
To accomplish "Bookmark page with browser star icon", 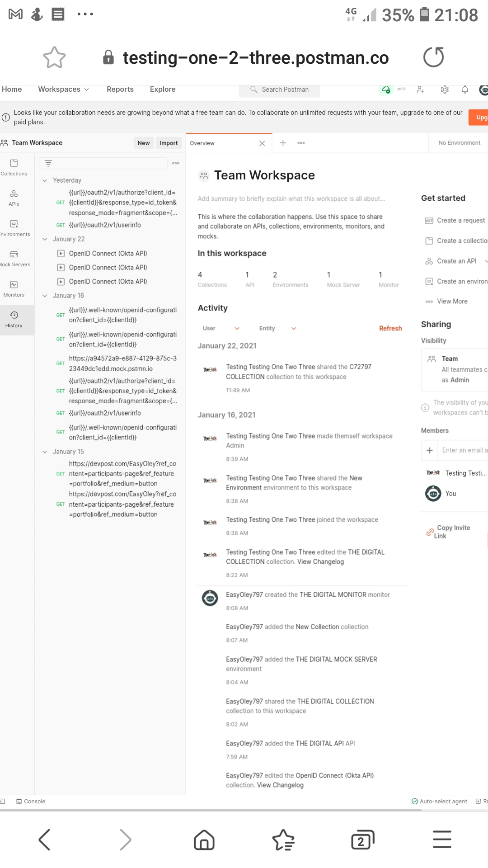I will [54, 57].
